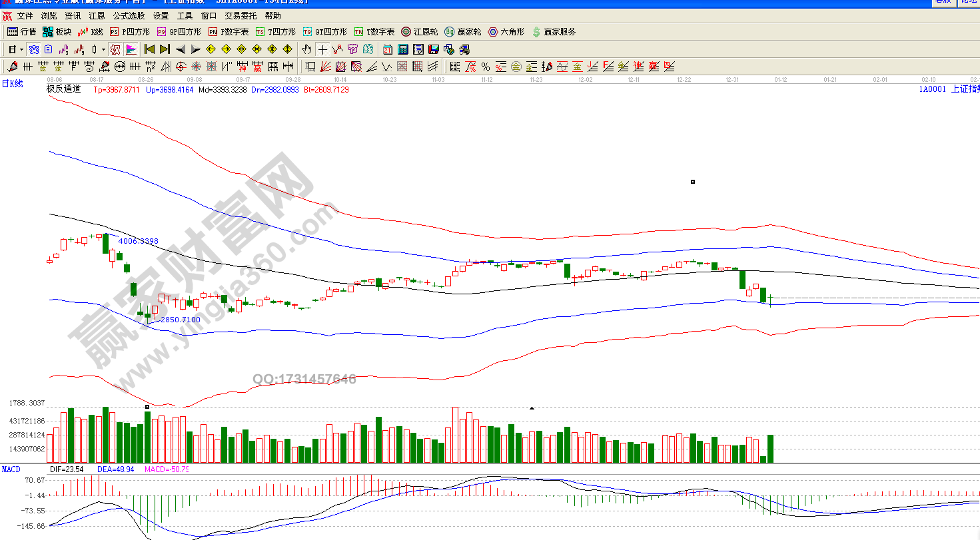Expand the candlestick style dropdown arrow
980x540 pixels.
(103, 49)
